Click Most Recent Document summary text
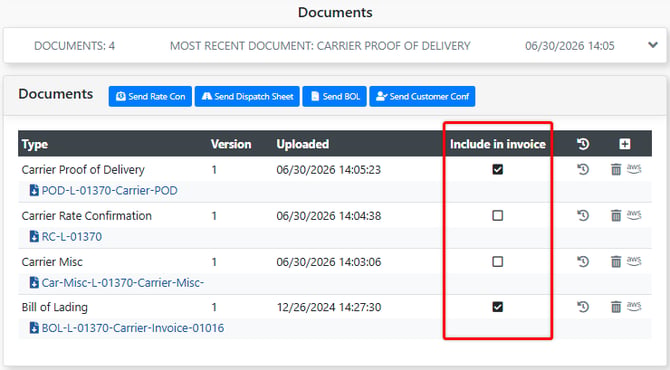 pos(320,46)
